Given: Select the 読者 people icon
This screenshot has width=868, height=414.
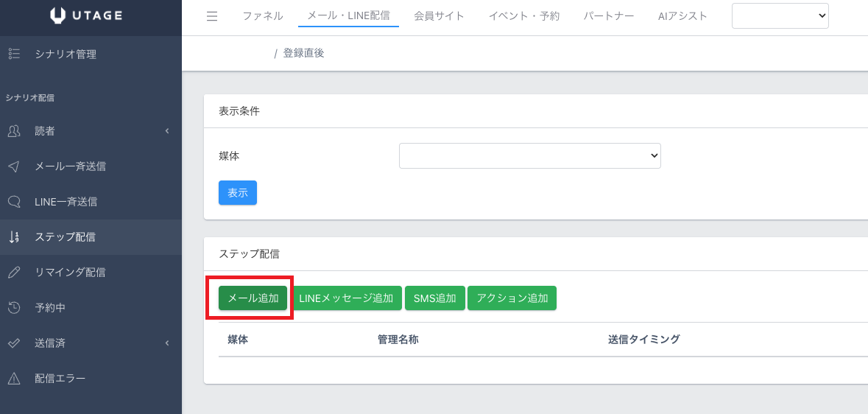Looking at the screenshot, I should tap(15, 131).
